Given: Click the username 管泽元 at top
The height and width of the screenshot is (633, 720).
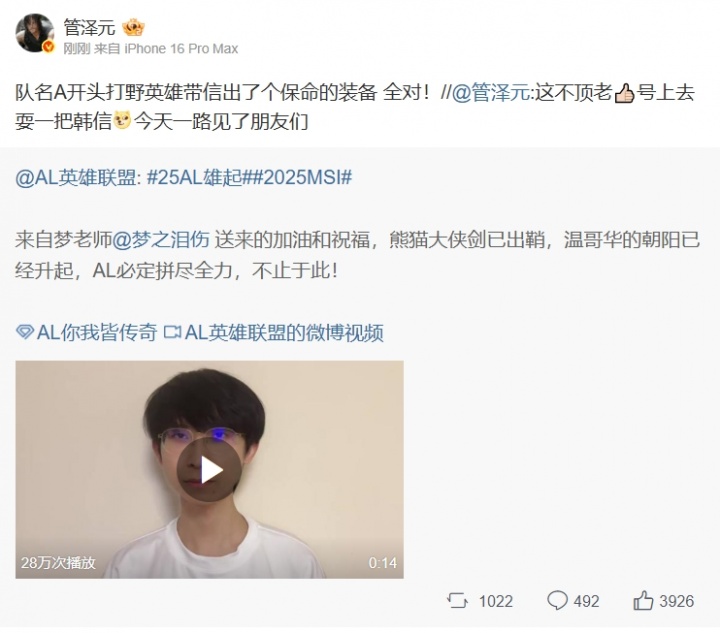Looking at the screenshot, I should coord(89,28).
